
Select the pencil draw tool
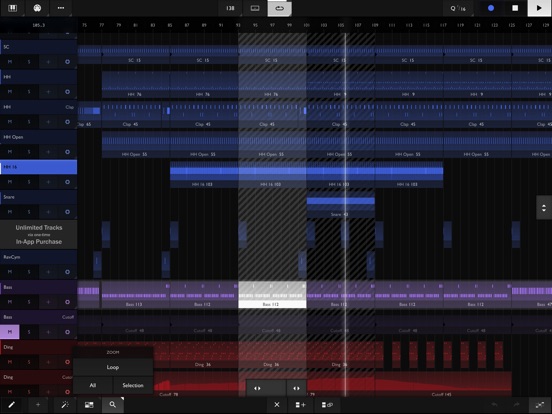11,405
